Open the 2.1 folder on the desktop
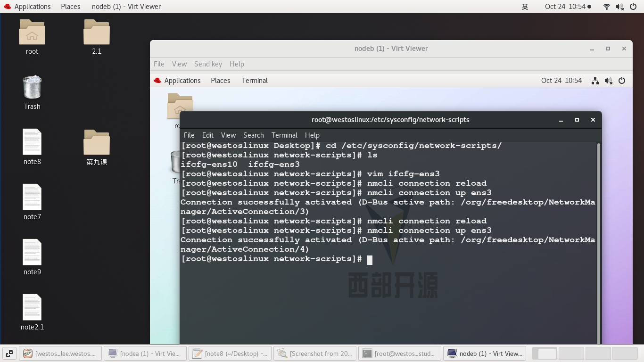644x362 pixels. pyautogui.click(x=96, y=33)
